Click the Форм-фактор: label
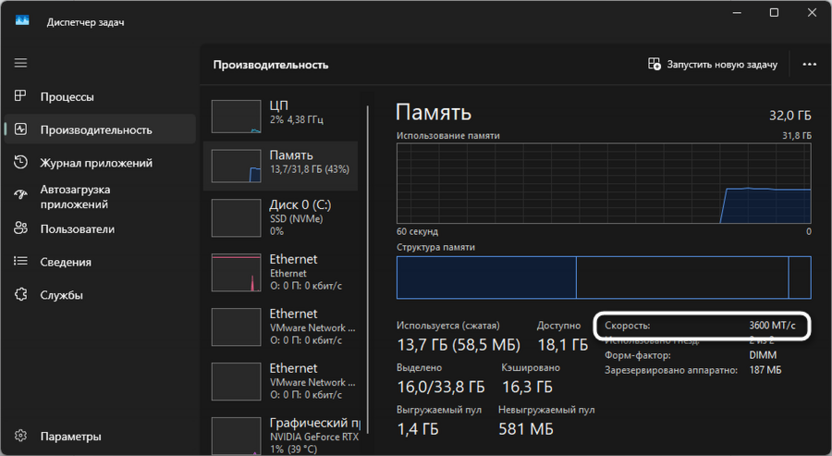 637,355
